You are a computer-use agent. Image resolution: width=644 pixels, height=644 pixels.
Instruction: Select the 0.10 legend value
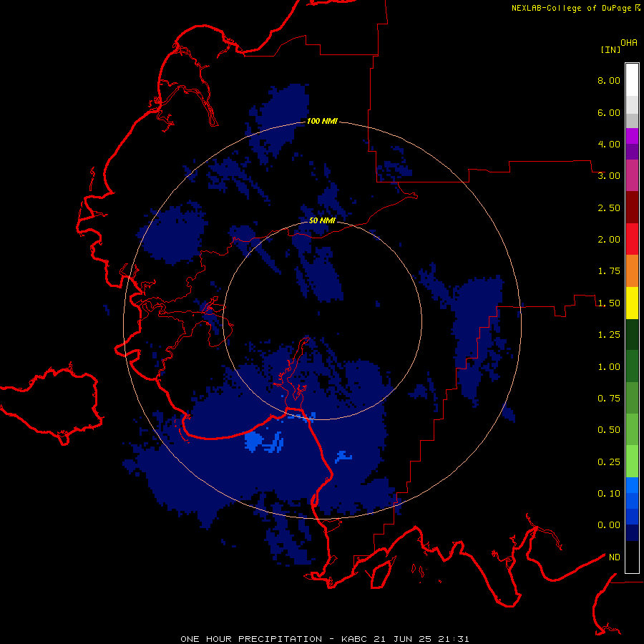tap(609, 494)
